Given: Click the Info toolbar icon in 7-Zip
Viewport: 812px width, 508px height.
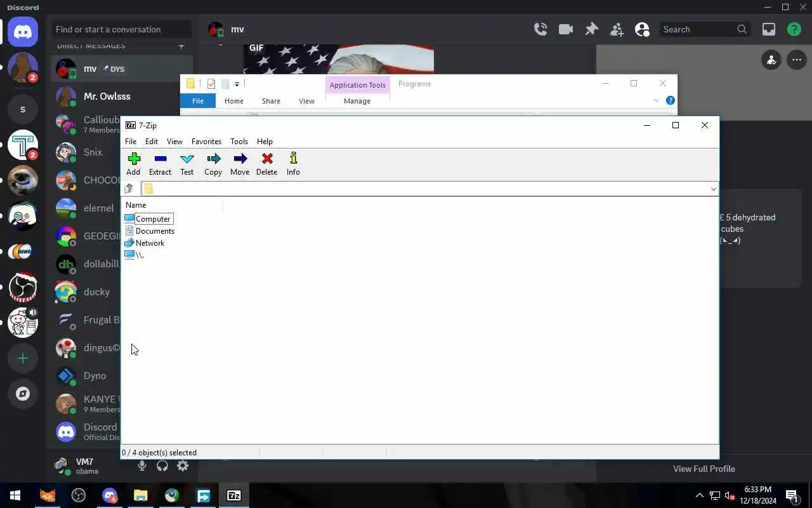Looking at the screenshot, I should pos(293,164).
